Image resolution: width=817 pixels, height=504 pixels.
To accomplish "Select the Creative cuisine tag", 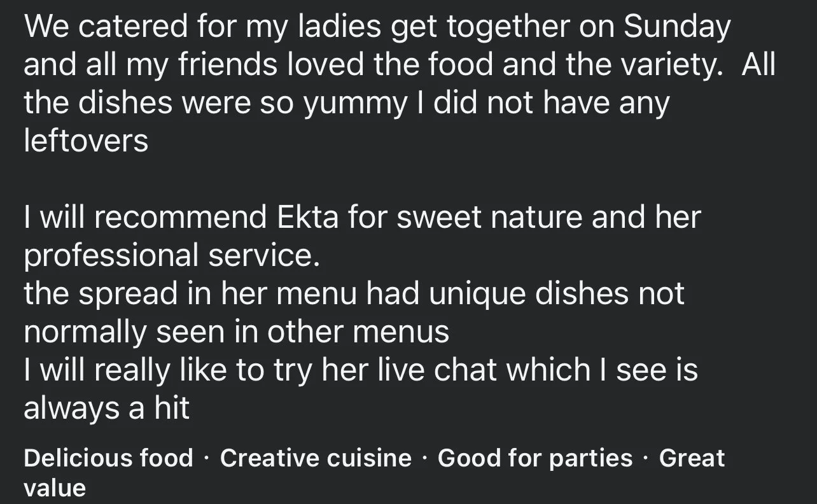I will coord(316,458).
